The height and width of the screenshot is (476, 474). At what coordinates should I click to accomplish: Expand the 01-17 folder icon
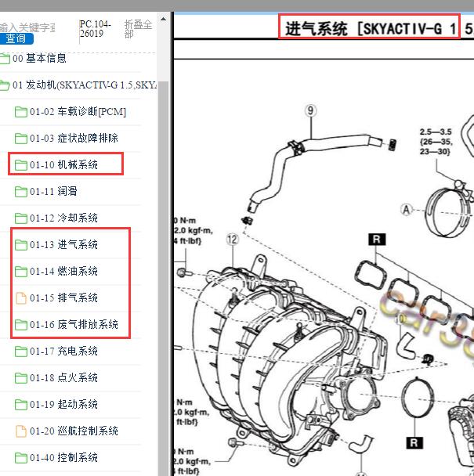[21, 352]
